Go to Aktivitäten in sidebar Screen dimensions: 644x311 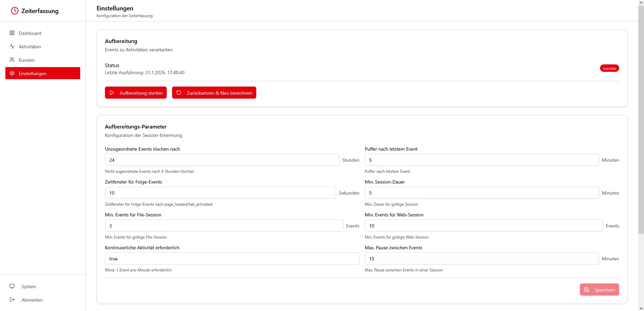[43, 46]
